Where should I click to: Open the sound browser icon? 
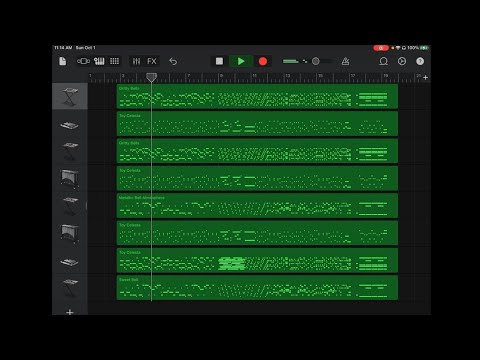[83, 61]
